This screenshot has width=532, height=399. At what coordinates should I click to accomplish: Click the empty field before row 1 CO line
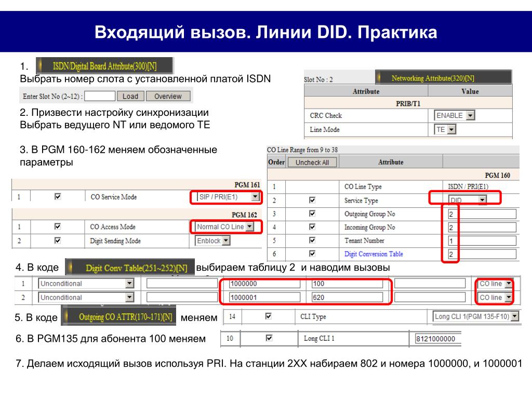(430, 284)
